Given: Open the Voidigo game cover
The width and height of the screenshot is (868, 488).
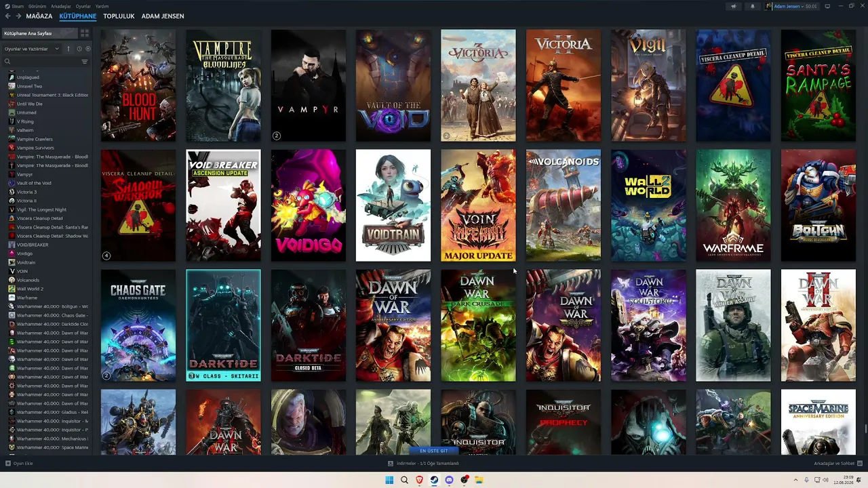Looking at the screenshot, I should tap(309, 205).
